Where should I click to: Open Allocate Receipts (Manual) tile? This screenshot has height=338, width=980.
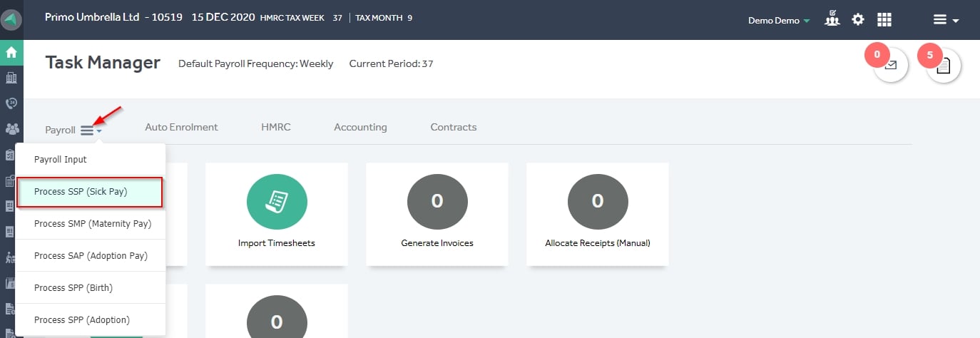pyautogui.click(x=598, y=214)
